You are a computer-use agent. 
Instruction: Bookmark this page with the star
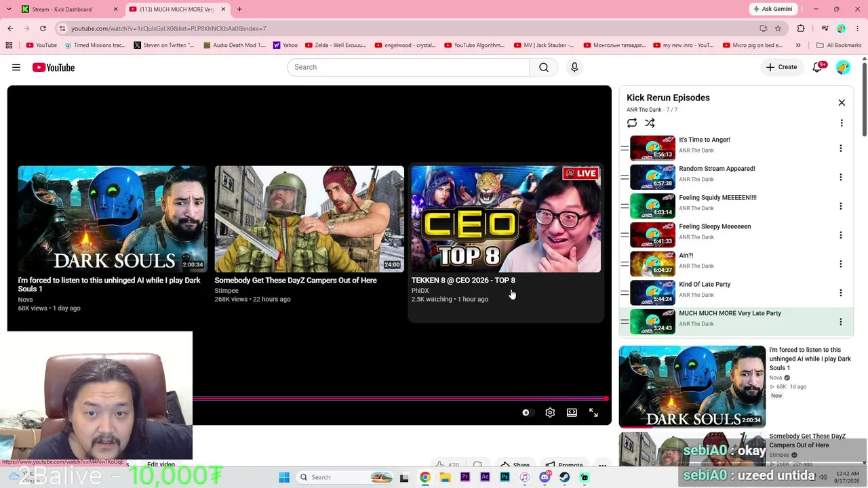point(778,28)
